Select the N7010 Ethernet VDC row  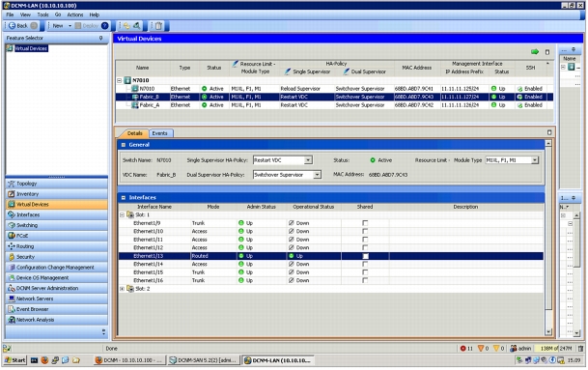pyautogui.click(x=334, y=89)
